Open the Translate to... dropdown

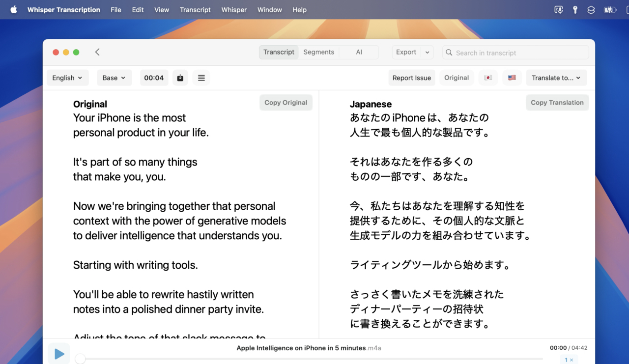[556, 78]
